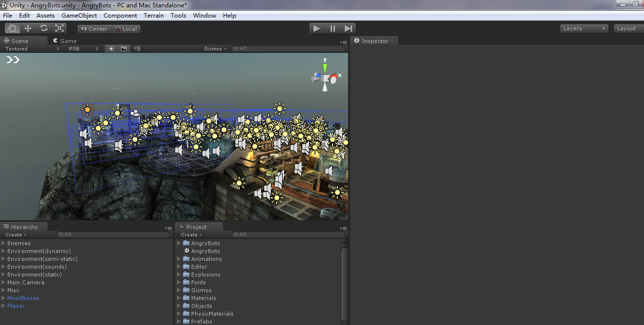Open the Assets menu

(45, 16)
